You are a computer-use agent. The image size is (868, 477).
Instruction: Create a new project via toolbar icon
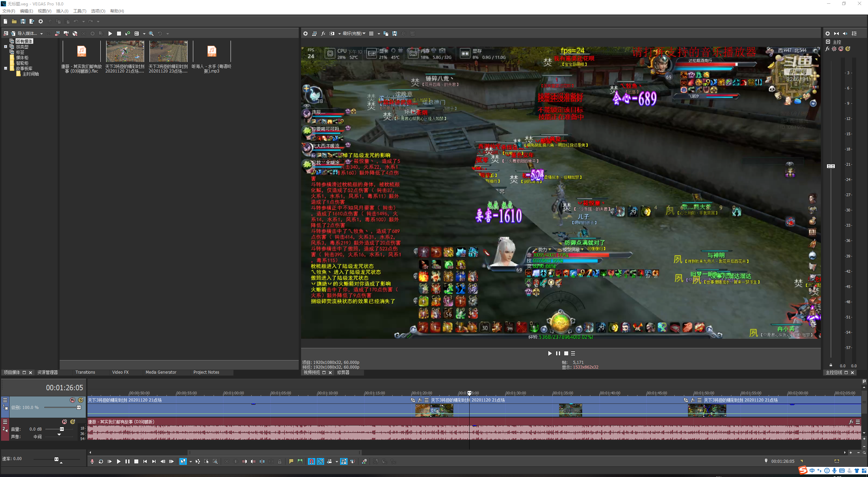click(5, 21)
